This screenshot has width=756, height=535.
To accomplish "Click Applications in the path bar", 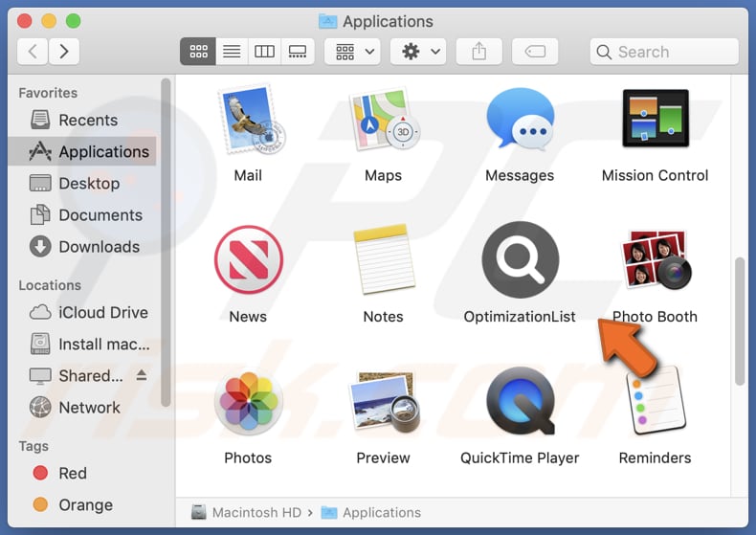I will coord(370,512).
